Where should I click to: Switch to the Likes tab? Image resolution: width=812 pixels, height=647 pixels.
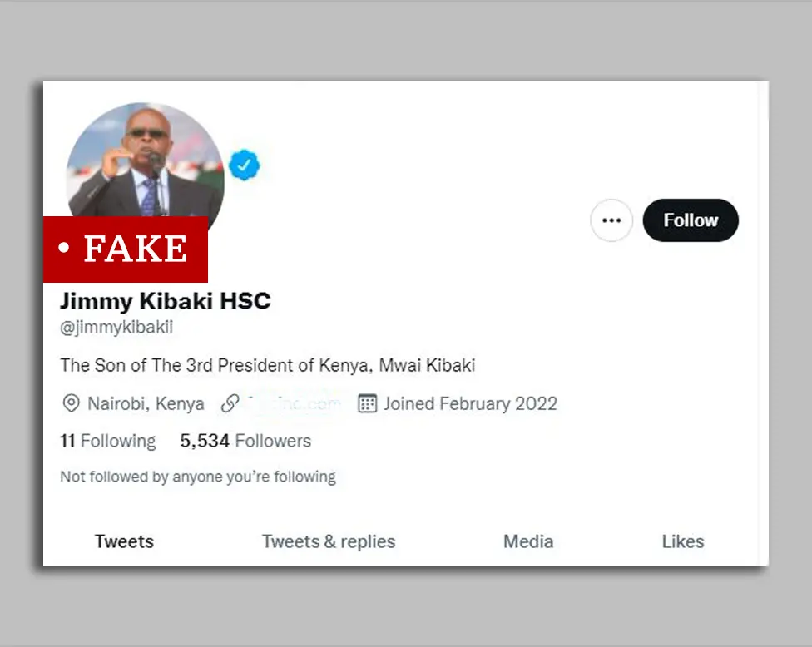pyautogui.click(x=682, y=541)
